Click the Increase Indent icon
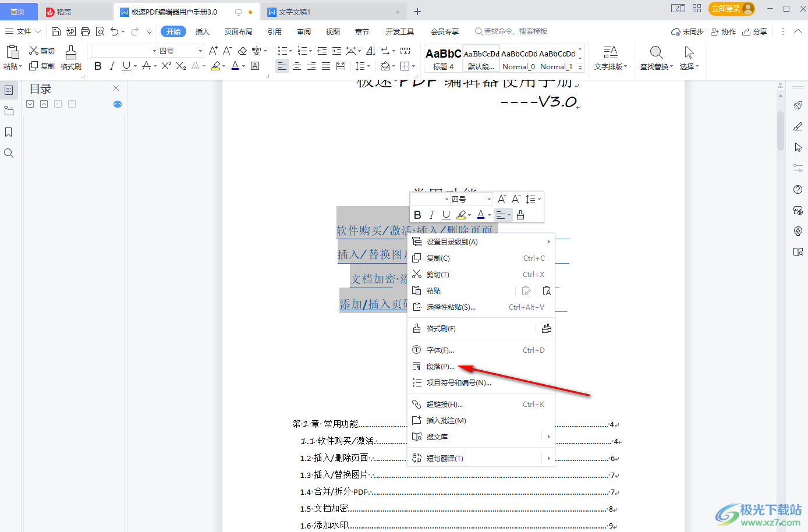The image size is (808, 532). pyautogui.click(x=336, y=51)
